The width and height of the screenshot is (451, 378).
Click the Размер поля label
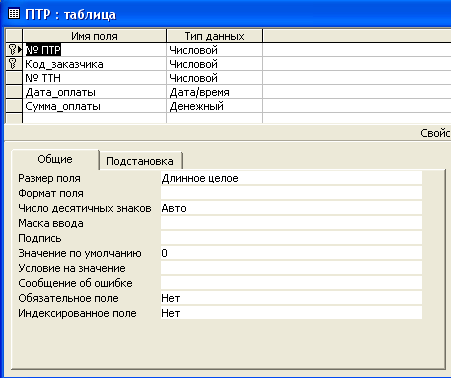pos(49,178)
